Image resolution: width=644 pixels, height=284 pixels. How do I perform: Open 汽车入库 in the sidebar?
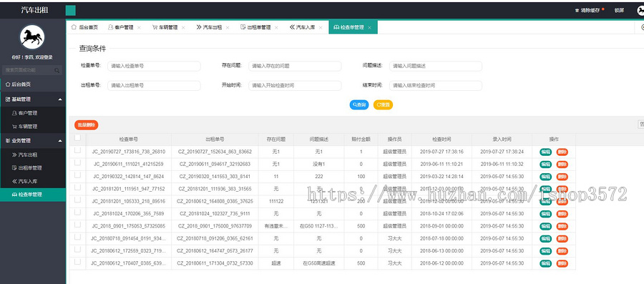point(33,181)
